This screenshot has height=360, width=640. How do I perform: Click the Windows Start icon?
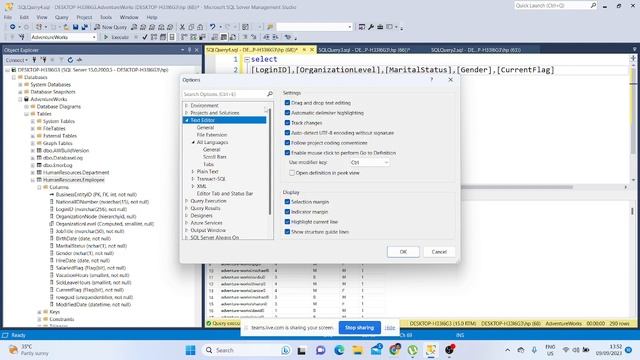[190, 350]
